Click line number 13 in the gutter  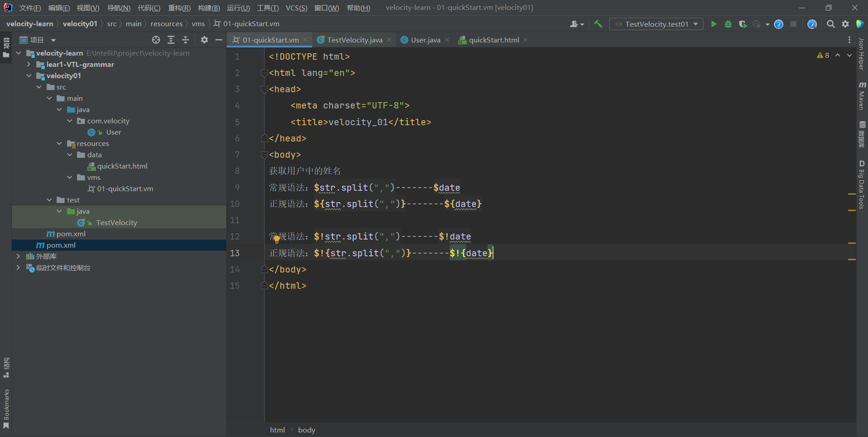[235, 253]
